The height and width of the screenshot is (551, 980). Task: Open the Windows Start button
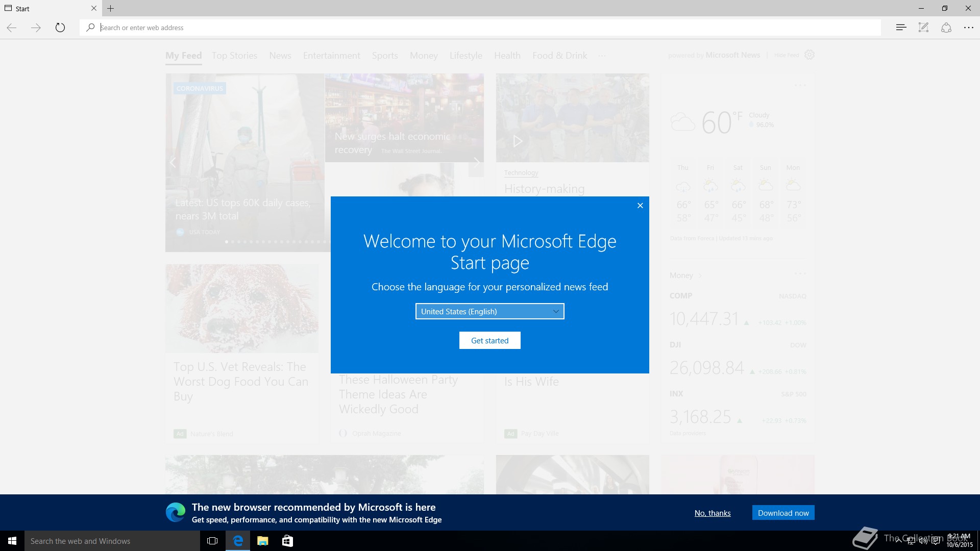point(12,541)
